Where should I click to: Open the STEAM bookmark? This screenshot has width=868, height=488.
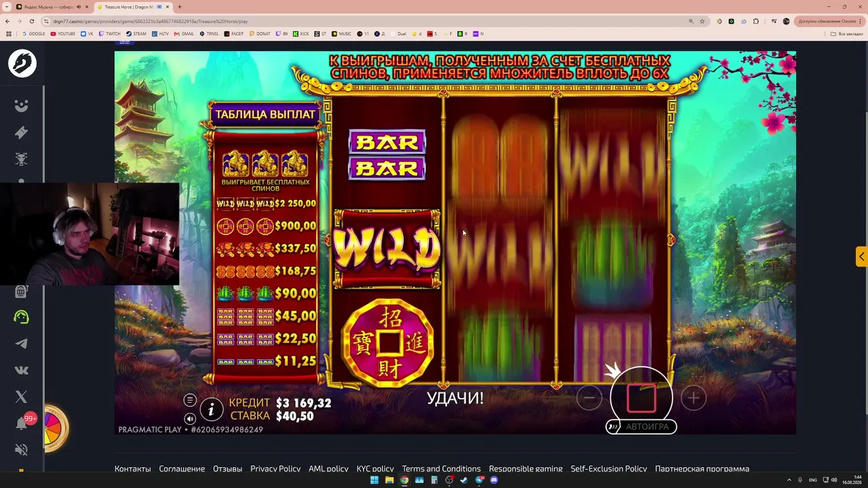coord(136,34)
